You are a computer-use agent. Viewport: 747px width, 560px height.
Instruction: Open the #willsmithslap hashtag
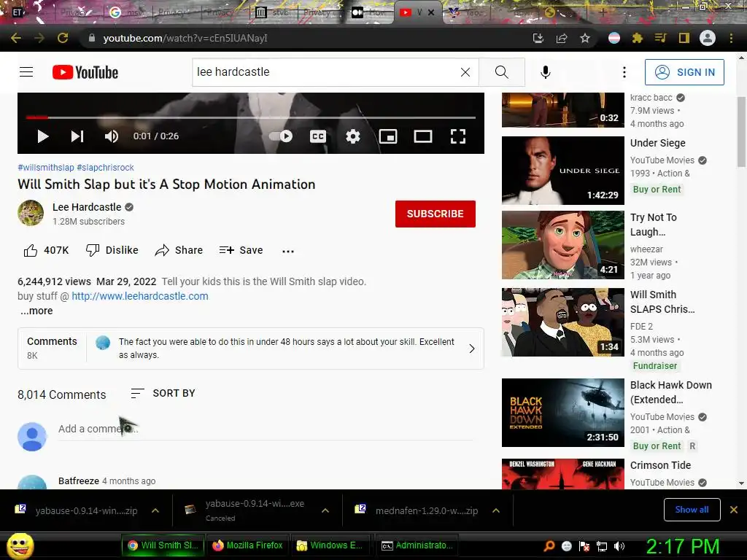click(x=46, y=168)
